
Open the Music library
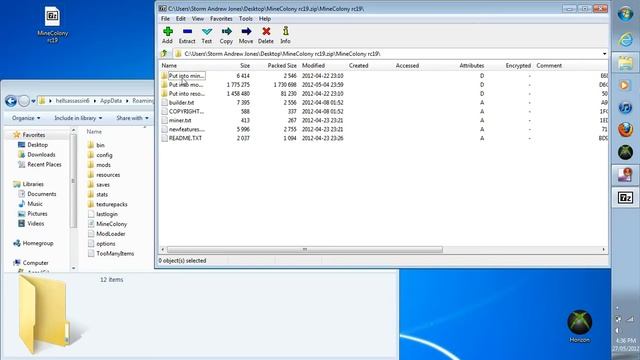pos(30,204)
